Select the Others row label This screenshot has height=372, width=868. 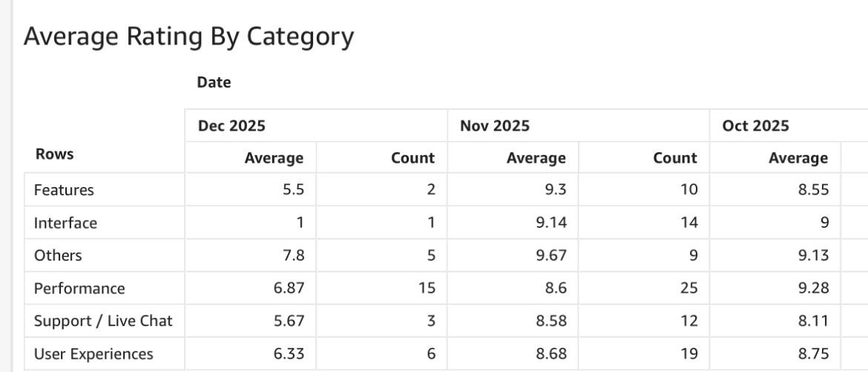pos(58,255)
